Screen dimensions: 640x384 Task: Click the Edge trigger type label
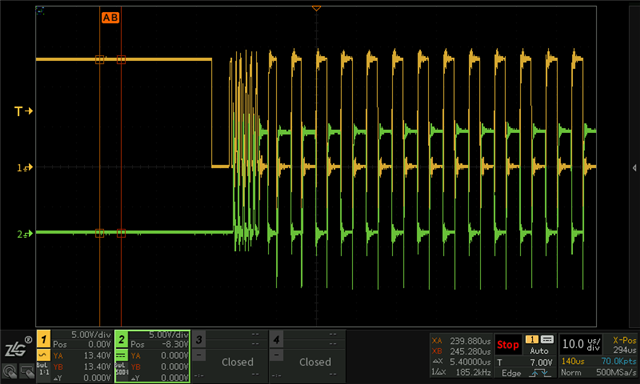(x=511, y=373)
